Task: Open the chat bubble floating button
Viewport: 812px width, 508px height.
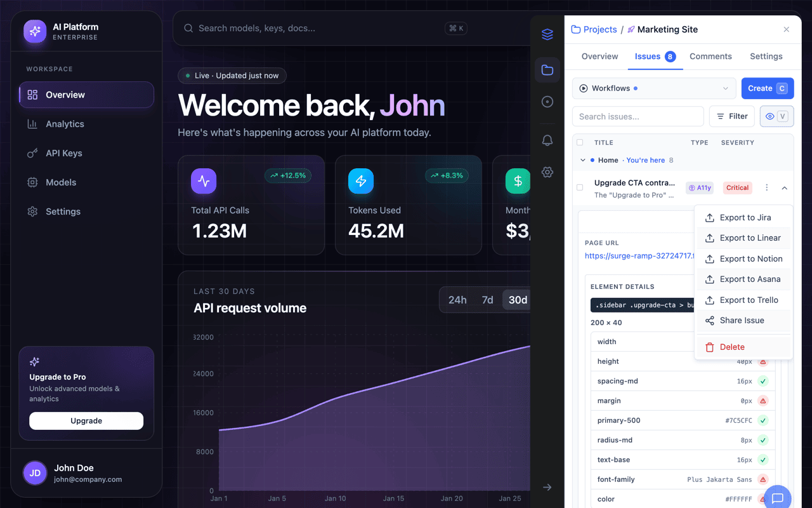Action: coord(778,498)
